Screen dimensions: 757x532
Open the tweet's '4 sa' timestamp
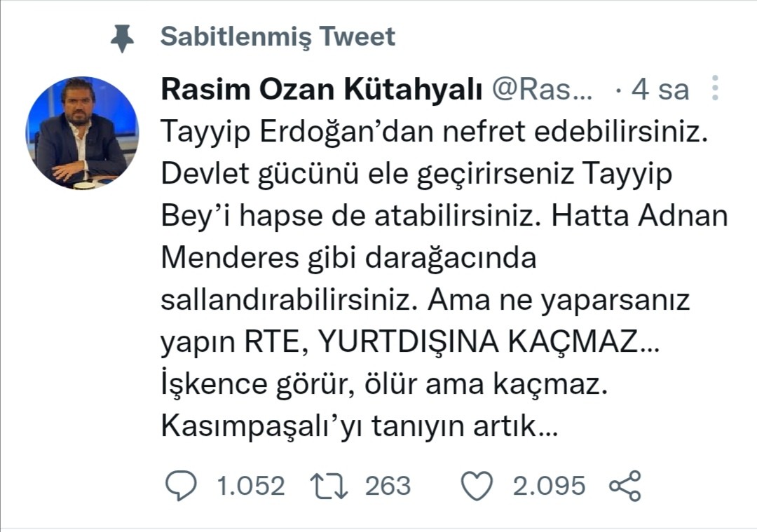coord(660,90)
